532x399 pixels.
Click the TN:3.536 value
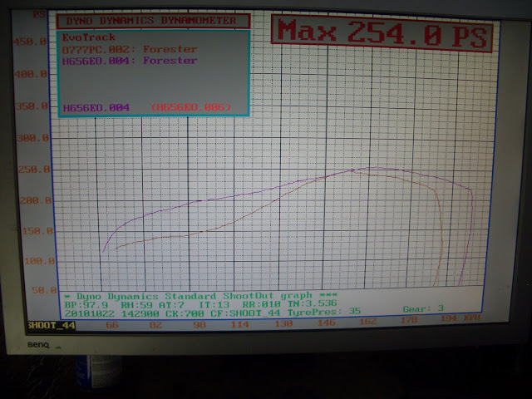(x=313, y=303)
